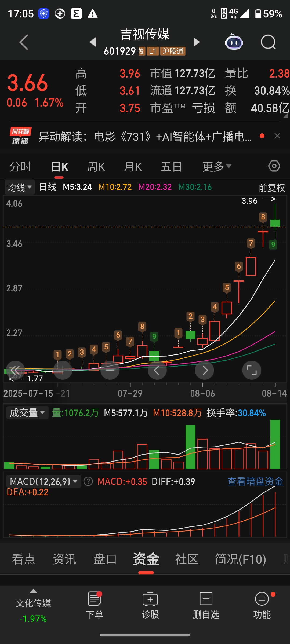The height and width of the screenshot is (644, 290).
Task: Open the 简况(F10) tab
Action: (x=241, y=559)
